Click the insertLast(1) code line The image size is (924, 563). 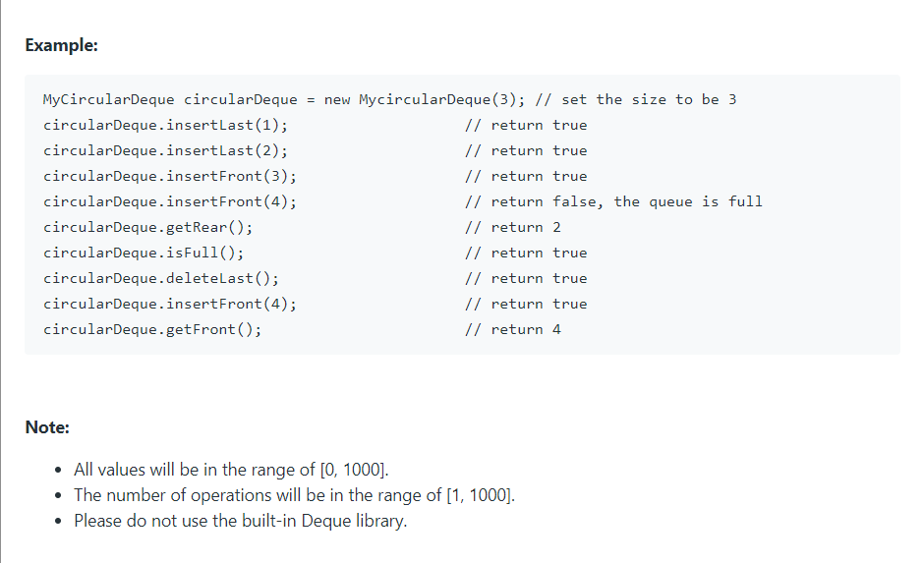pos(315,125)
